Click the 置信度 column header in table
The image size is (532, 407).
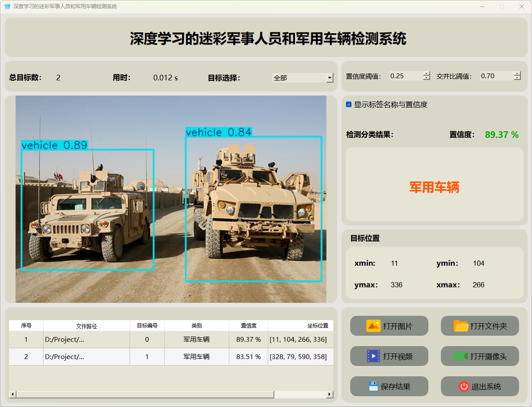(x=249, y=326)
